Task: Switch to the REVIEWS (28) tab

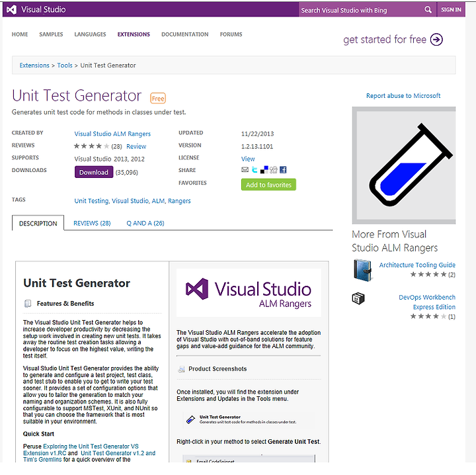Action: point(92,223)
